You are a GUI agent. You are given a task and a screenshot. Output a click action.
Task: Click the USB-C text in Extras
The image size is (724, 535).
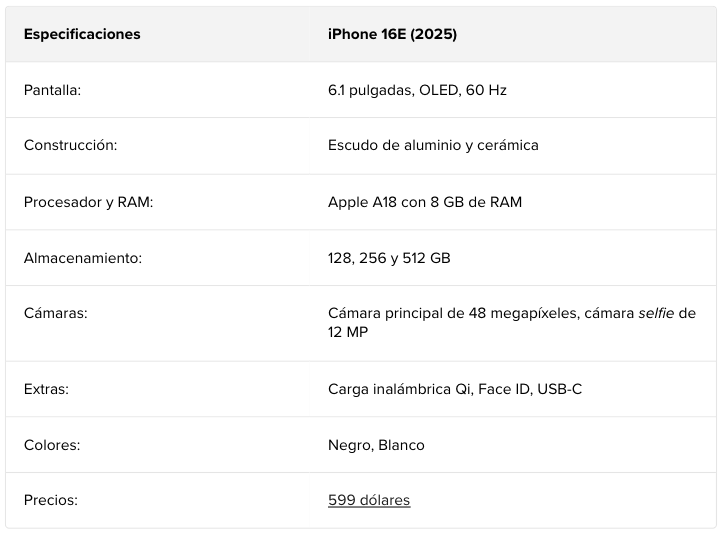click(559, 389)
